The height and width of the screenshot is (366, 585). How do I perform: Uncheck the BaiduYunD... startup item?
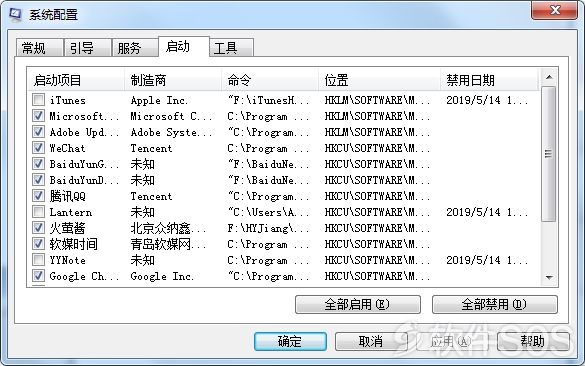coord(38,180)
